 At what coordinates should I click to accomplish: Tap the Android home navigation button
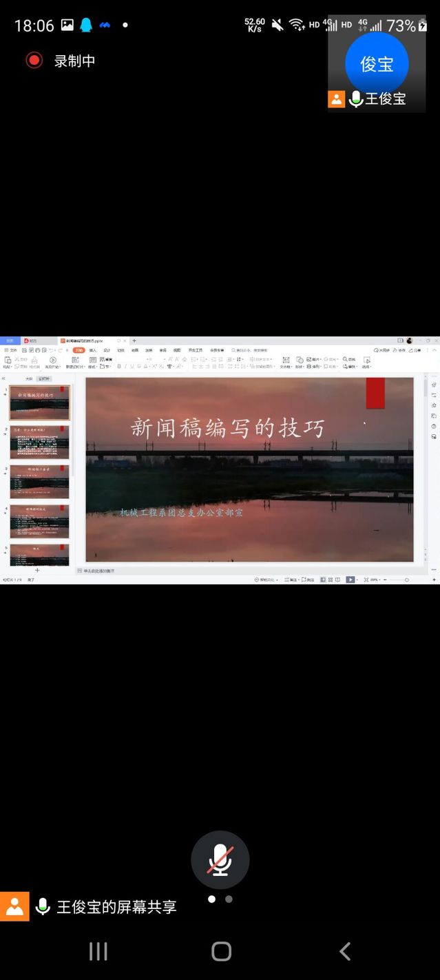[x=221, y=952]
